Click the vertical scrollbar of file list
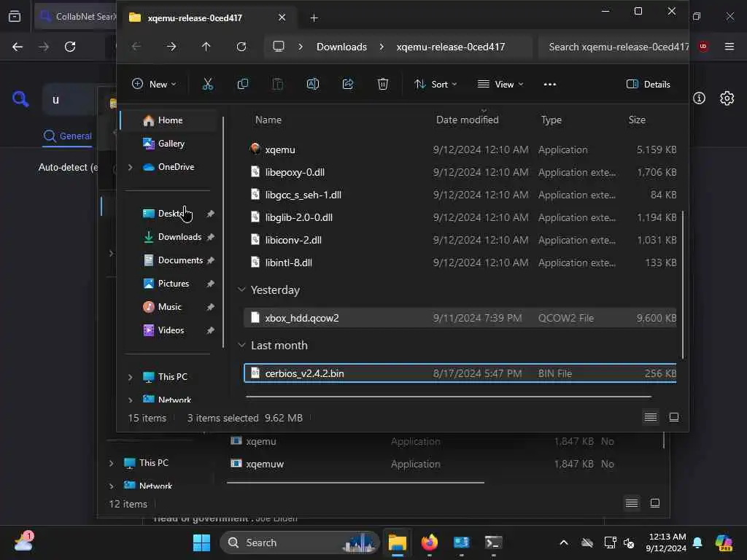This screenshot has height=560, width=747. click(x=683, y=285)
